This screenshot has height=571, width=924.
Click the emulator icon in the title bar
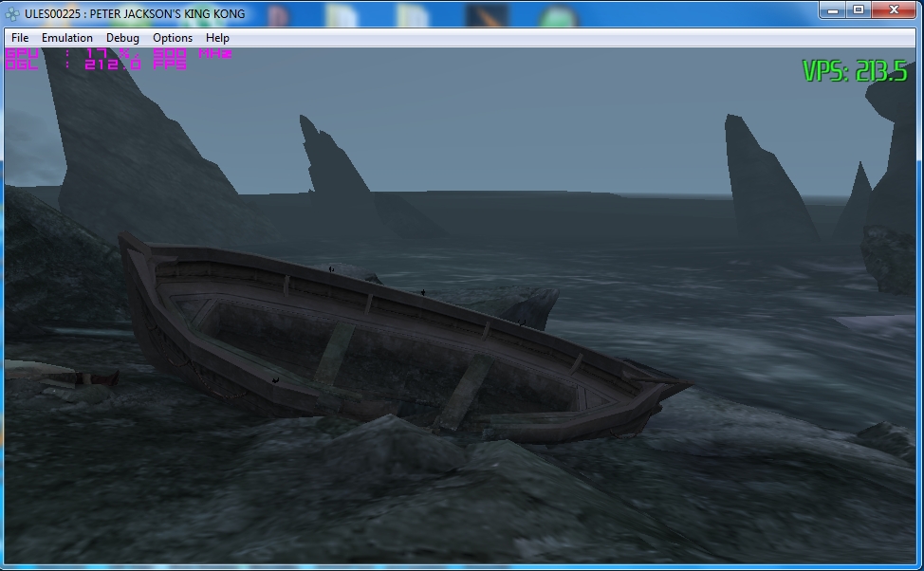12,13
